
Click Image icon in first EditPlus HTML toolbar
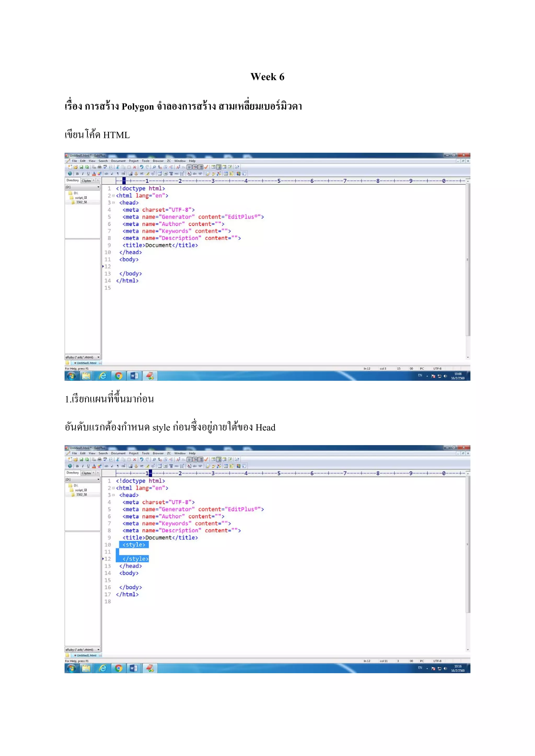pyautogui.click(x=130, y=174)
